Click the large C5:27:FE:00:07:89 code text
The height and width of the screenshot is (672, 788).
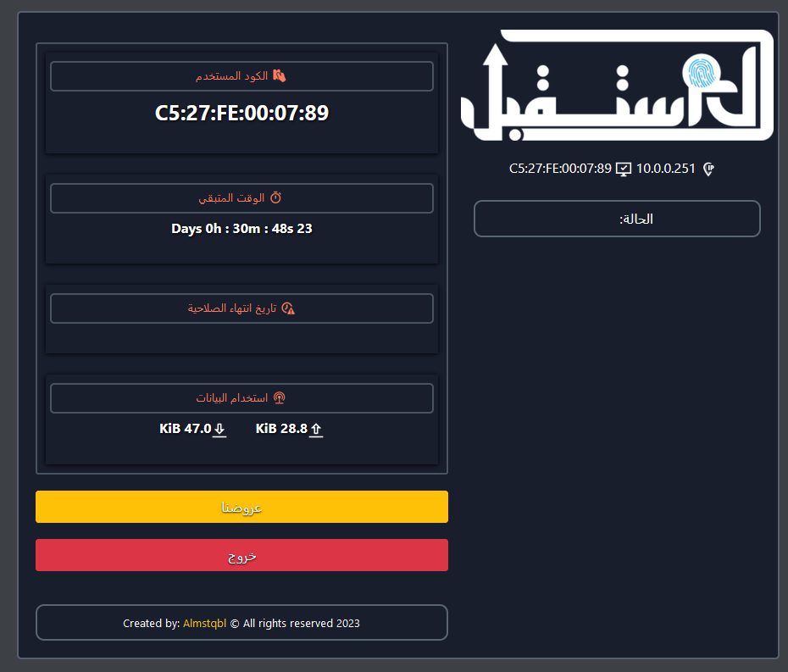[241, 114]
